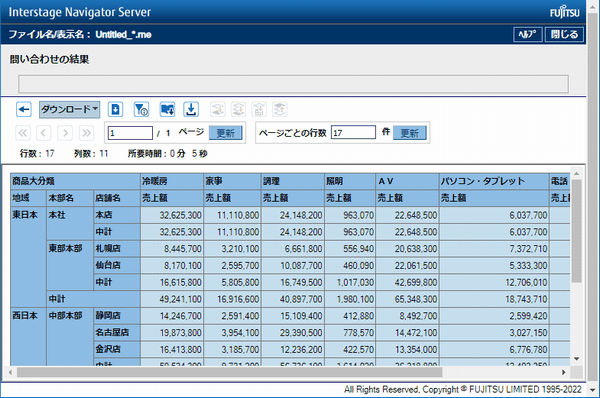Click the 照明 column header
The image size is (600, 398).
point(350,181)
